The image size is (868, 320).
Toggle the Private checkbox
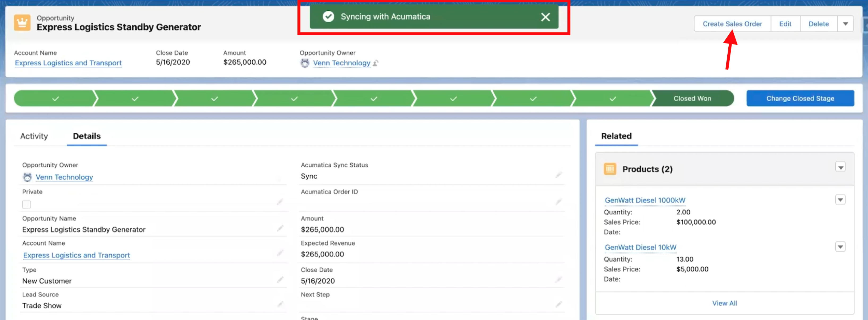(x=26, y=205)
